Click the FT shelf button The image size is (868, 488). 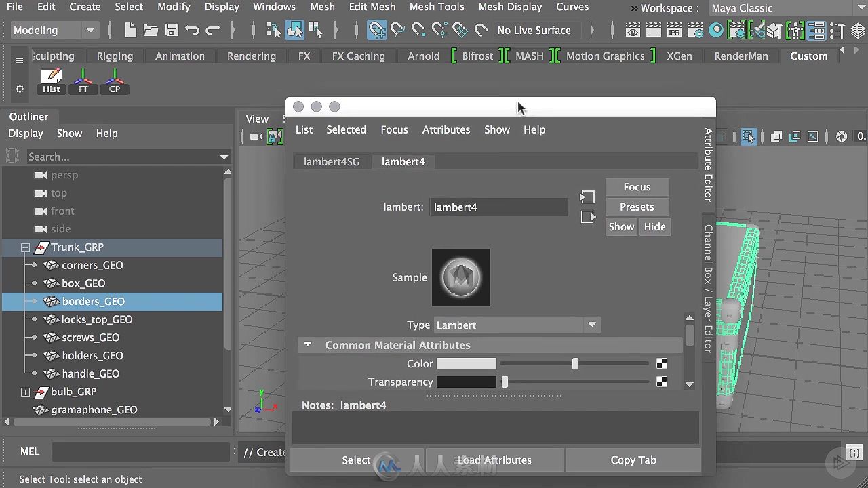tap(83, 81)
